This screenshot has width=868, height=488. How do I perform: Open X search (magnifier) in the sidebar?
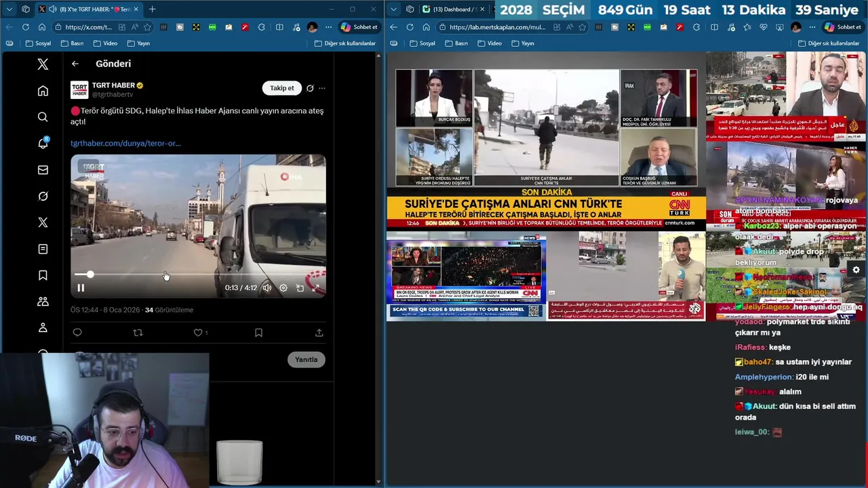click(43, 117)
